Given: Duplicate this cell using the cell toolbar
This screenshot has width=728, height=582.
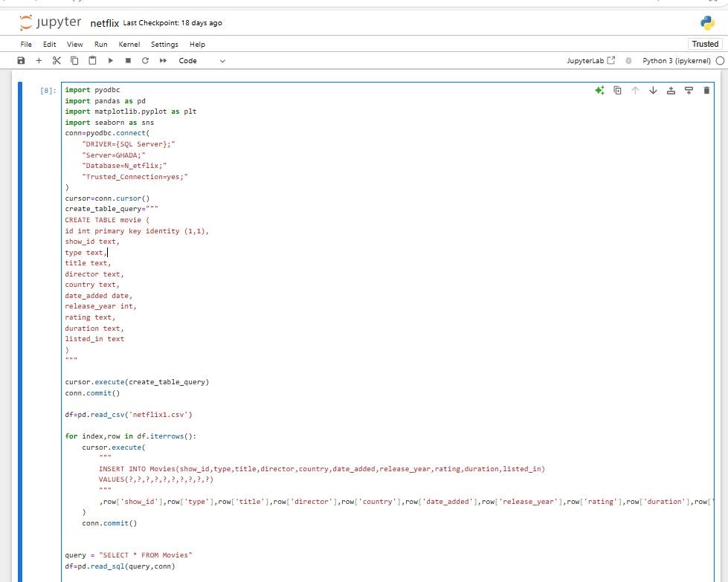Looking at the screenshot, I should 617,91.
